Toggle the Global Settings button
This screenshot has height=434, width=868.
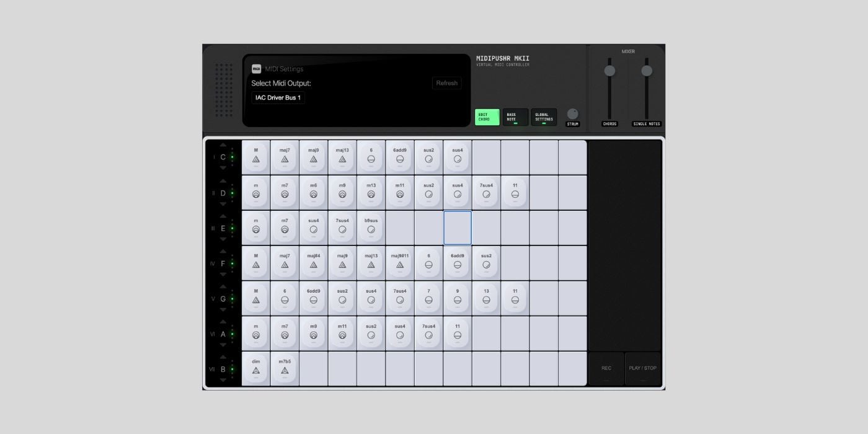(544, 117)
